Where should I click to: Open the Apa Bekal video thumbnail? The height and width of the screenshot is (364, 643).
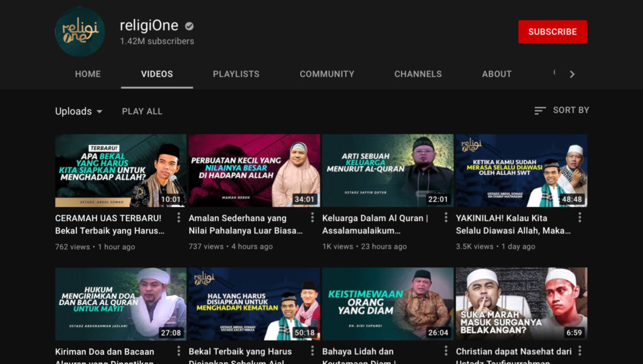pyautogui.click(x=121, y=170)
